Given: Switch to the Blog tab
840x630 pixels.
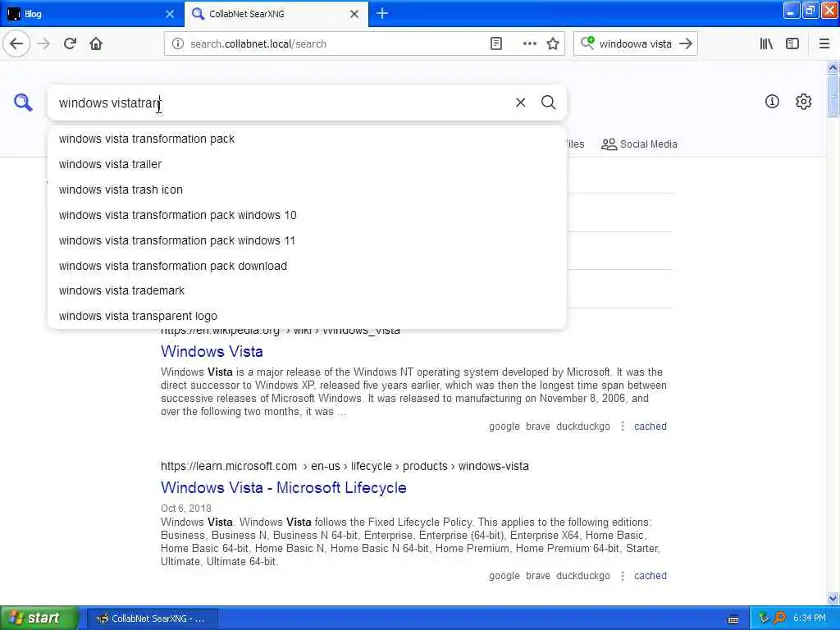Looking at the screenshot, I should point(91,14).
